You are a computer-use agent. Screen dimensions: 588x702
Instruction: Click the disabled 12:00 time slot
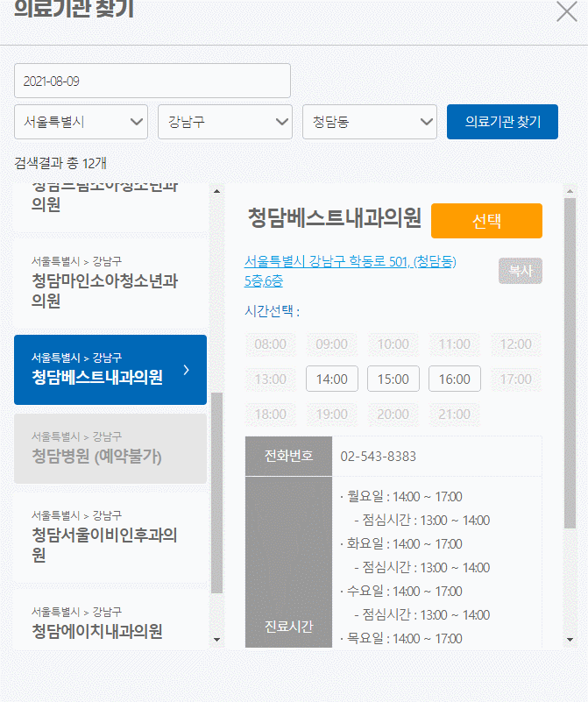(515, 344)
